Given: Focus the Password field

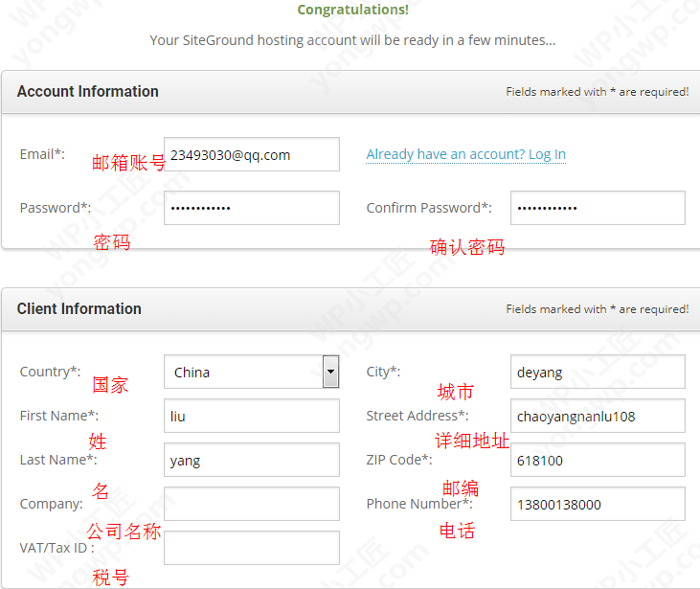Looking at the screenshot, I should pyautogui.click(x=251, y=208).
